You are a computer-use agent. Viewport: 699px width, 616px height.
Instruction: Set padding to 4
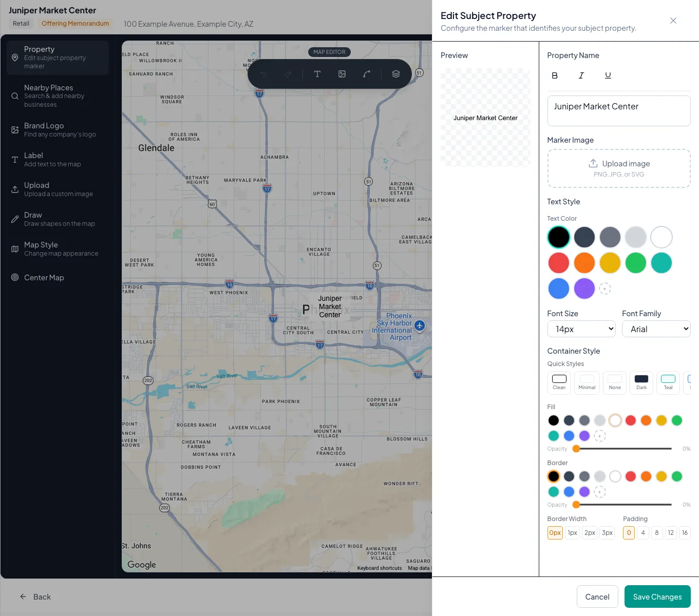pos(643,533)
